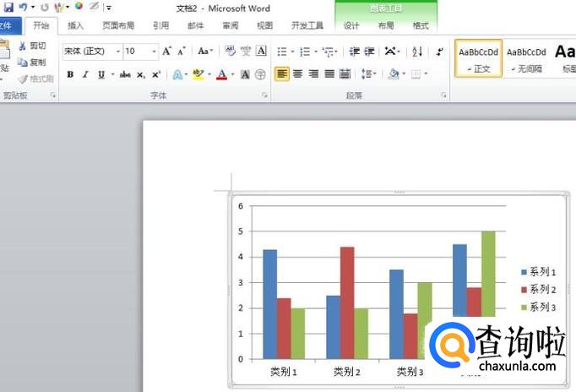Open the Page Layout ribbon tab
The image size is (576, 392).
tap(118, 25)
